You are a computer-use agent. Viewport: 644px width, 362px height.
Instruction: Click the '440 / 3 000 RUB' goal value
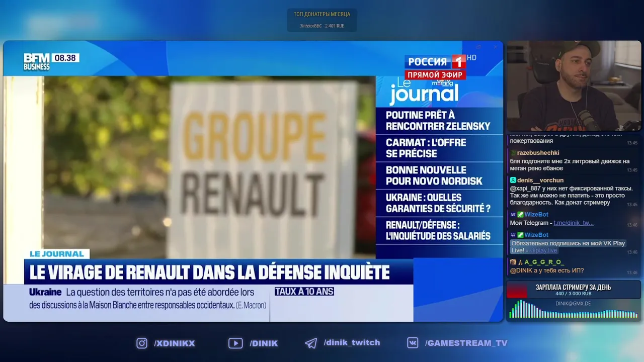pyautogui.click(x=573, y=294)
